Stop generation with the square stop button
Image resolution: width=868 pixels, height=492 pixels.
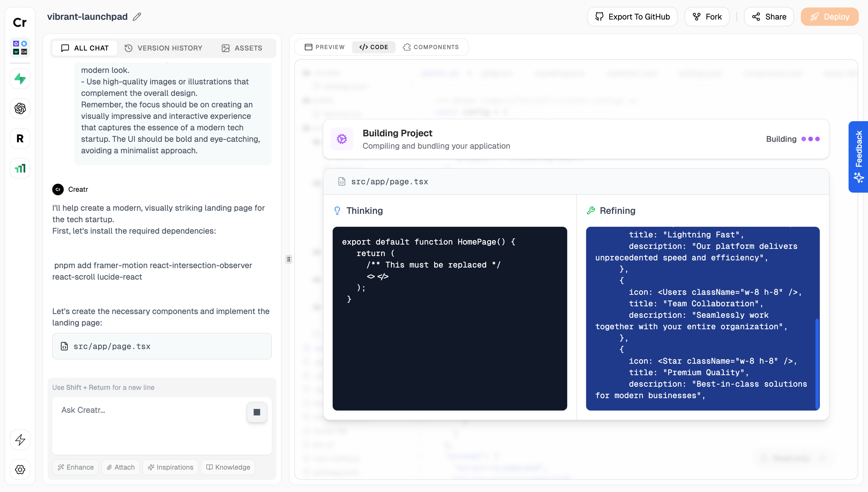[257, 412]
